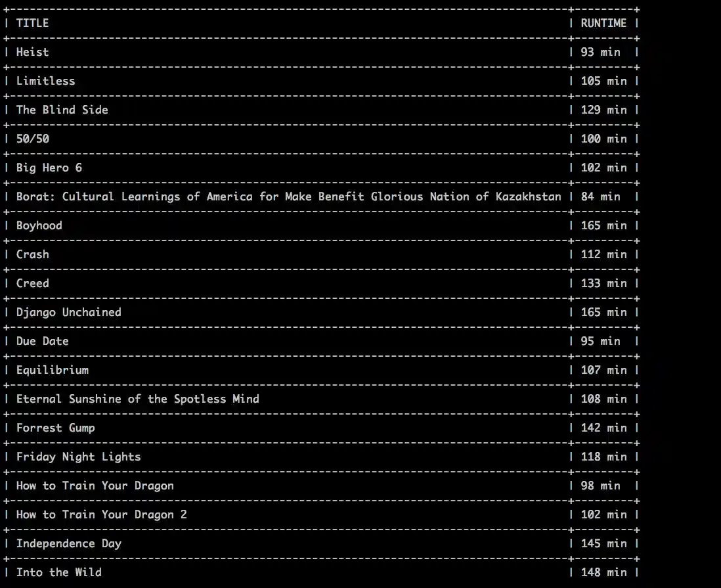Select the 50/50 title row

(32, 139)
